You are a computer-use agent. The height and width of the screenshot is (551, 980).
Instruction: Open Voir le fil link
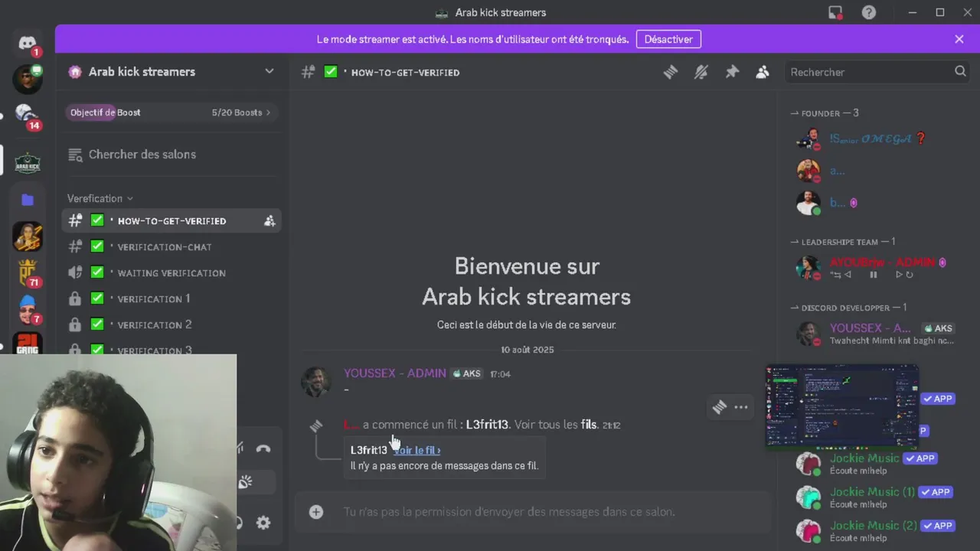(x=417, y=450)
